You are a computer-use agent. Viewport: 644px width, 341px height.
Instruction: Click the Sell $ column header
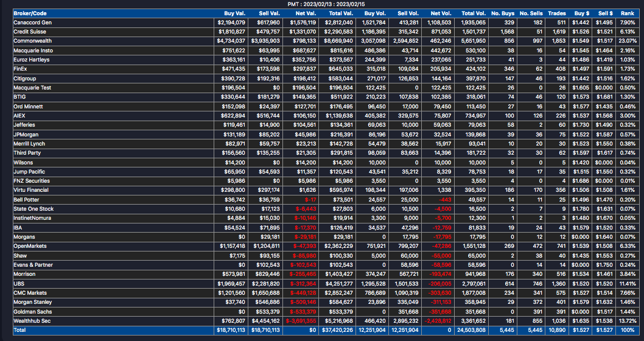pos(605,13)
